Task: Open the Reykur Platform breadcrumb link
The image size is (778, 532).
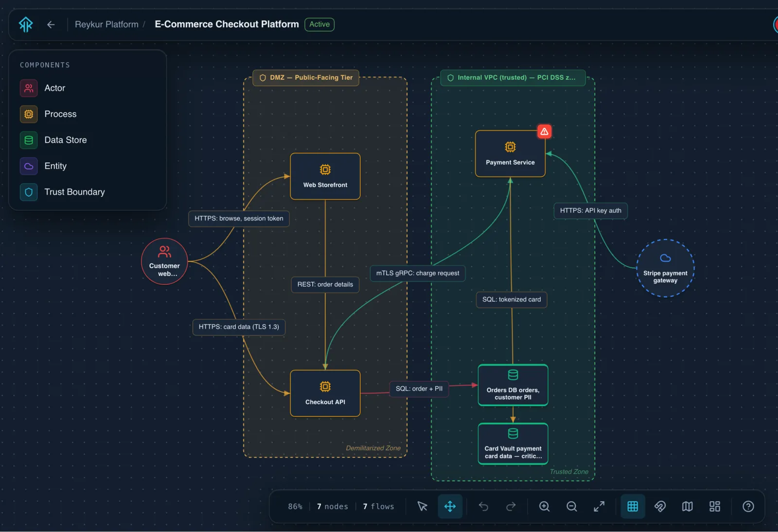Action: tap(106, 24)
